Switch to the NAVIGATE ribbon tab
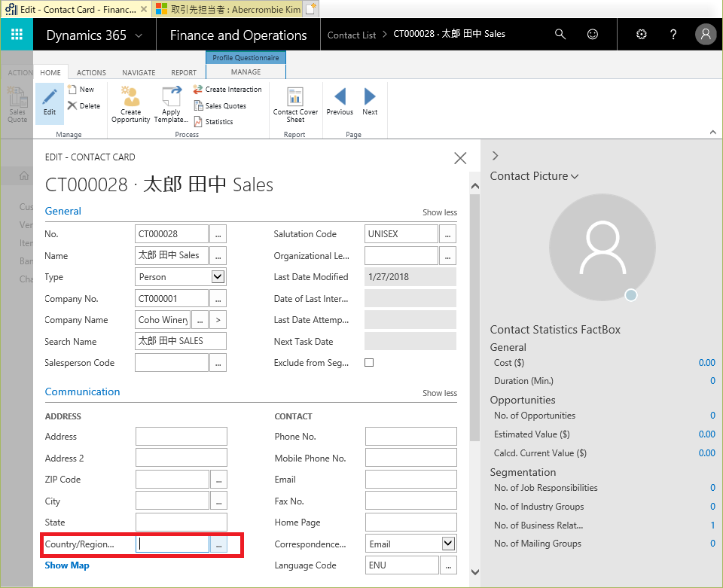The image size is (723, 588). (x=139, y=72)
